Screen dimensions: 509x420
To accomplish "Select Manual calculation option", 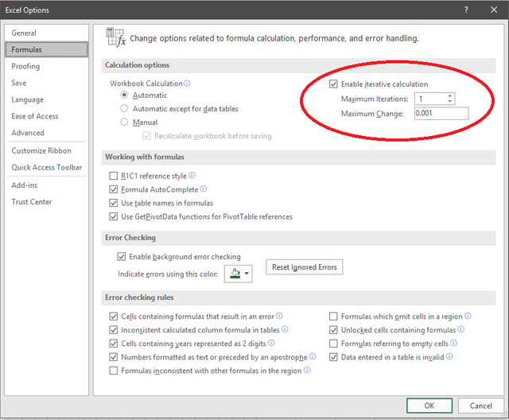I will pos(124,122).
